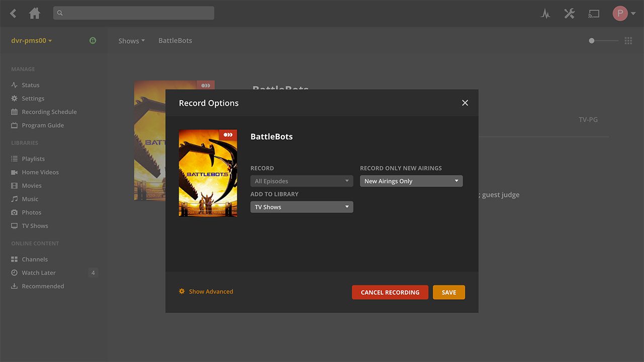Open the Shows filter dropdown
The image size is (644, 362).
pyautogui.click(x=131, y=41)
